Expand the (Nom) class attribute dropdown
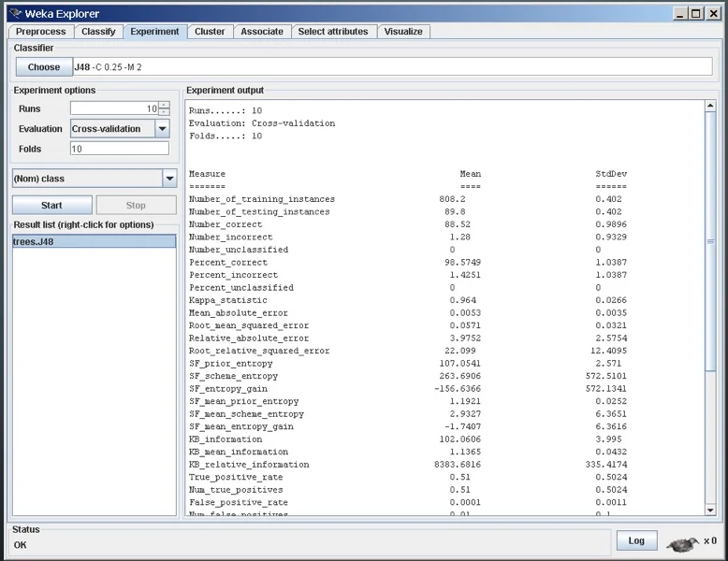This screenshot has width=728, height=561. coord(95,179)
